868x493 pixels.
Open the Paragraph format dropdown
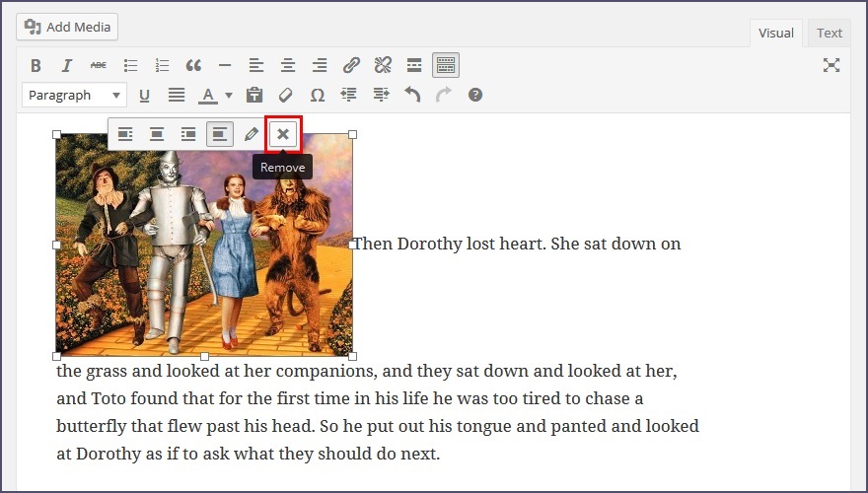click(x=74, y=96)
